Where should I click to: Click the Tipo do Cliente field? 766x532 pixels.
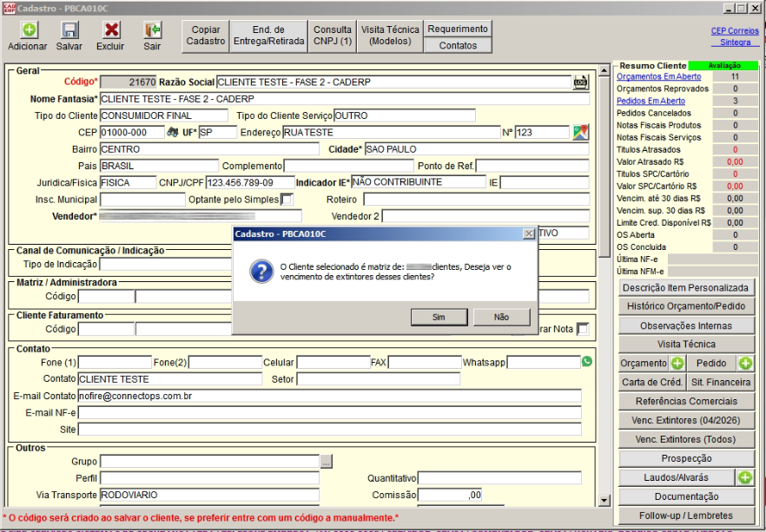[x=163, y=115]
